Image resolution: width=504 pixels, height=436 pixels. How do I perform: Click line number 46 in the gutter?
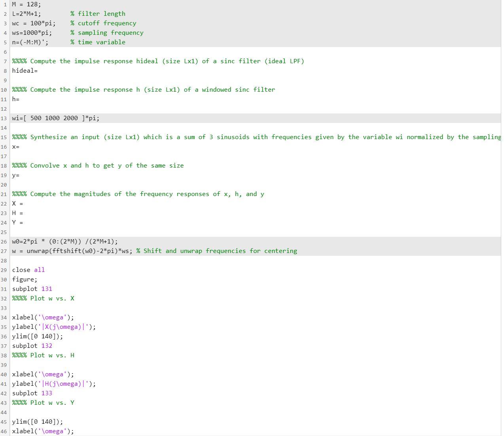pos(4,431)
